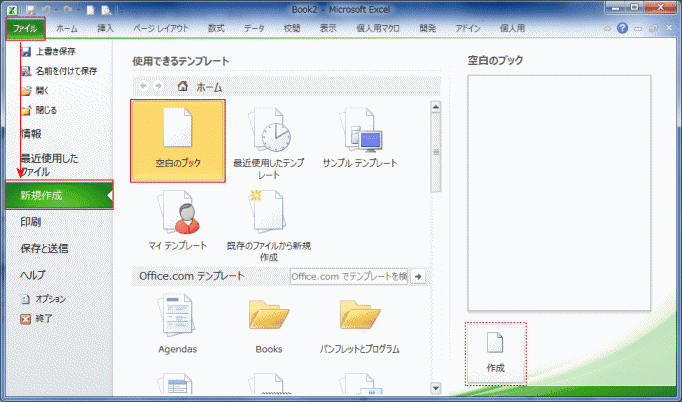Open the 情報 backstage section
This screenshot has height=402, width=682.
31,134
